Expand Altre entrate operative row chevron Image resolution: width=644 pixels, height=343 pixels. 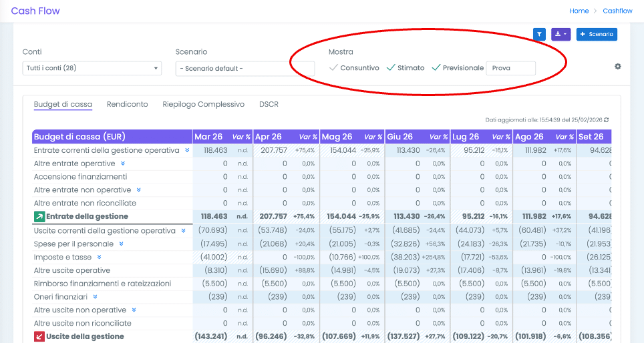[x=123, y=163]
